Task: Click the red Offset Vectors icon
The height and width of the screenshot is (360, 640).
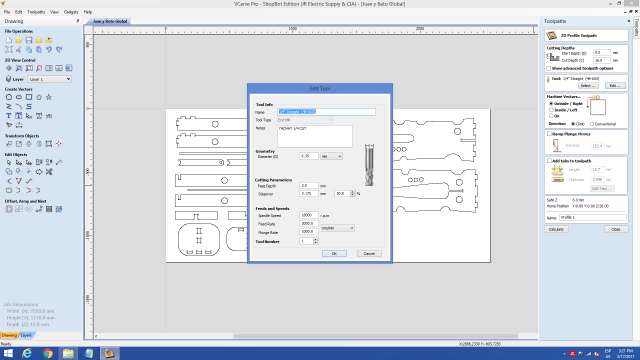Action: (9, 209)
